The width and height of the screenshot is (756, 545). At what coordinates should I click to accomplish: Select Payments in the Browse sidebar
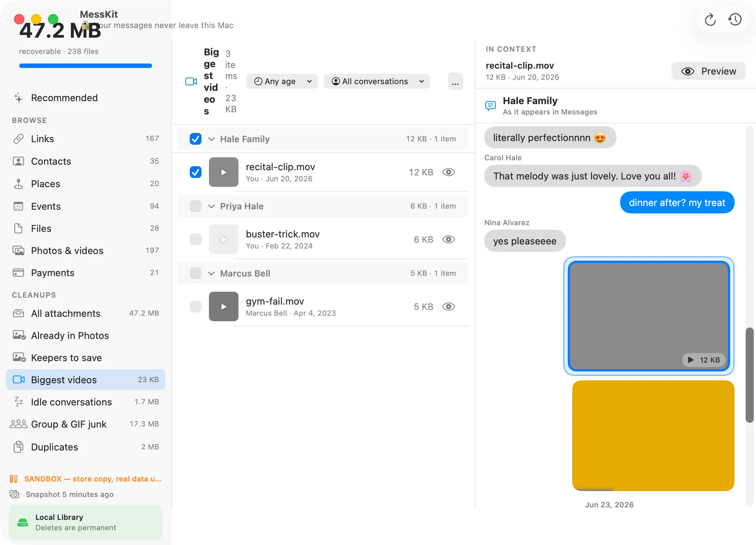point(86,273)
